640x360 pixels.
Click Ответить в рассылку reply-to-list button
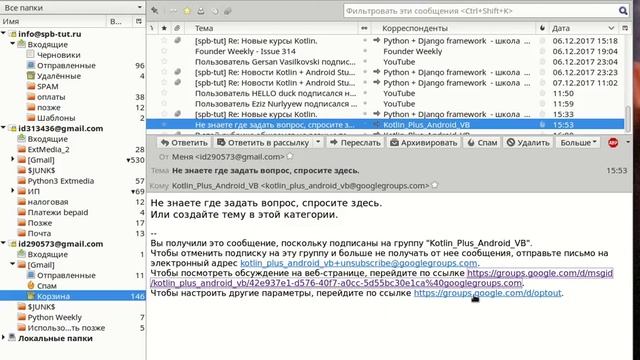point(263,143)
